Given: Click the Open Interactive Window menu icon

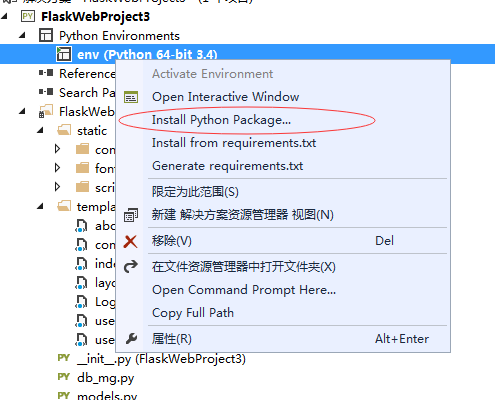Looking at the screenshot, I should [x=131, y=97].
